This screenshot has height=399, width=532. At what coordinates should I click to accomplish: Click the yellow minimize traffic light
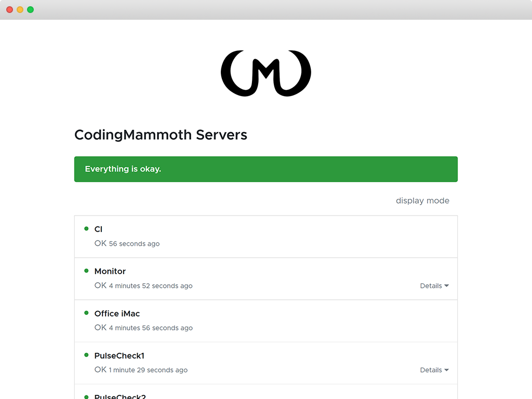[x=20, y=9]
